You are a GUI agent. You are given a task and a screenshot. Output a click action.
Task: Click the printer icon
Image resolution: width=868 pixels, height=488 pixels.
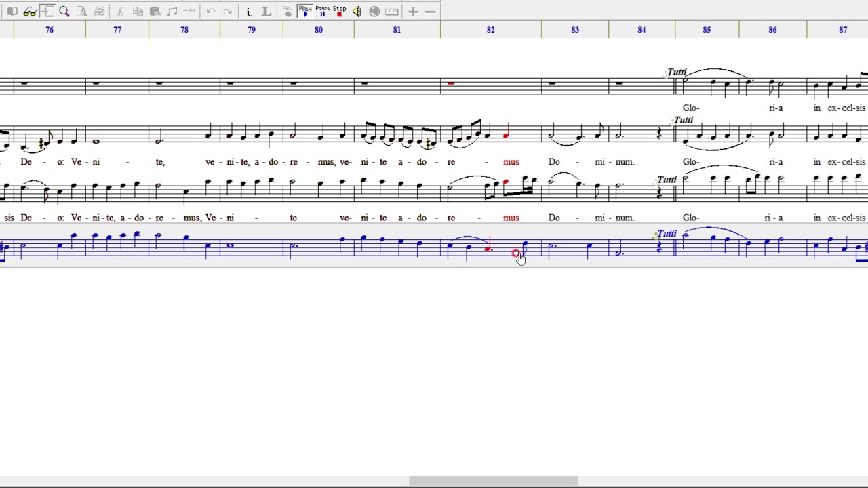(x=99, y=12)
